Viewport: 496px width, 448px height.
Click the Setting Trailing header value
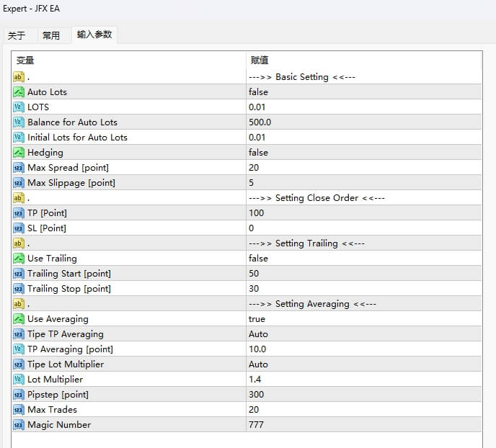click(x=306, y=243)
